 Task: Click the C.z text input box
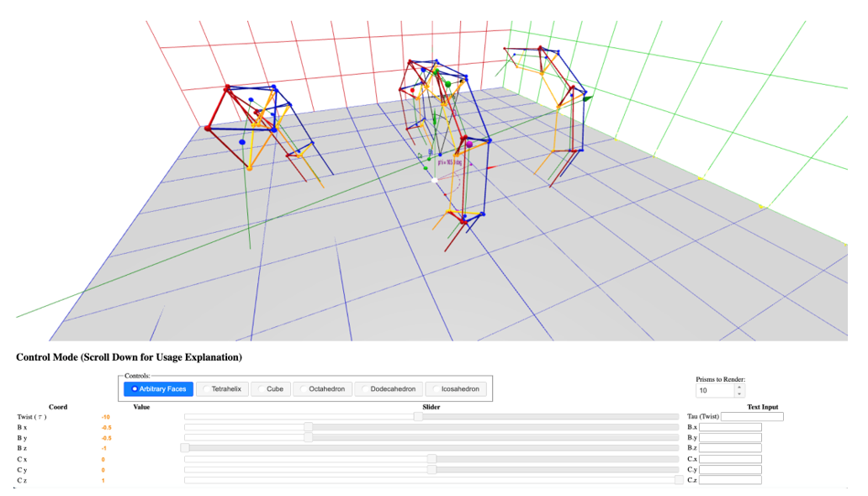(x=730, y=480)
